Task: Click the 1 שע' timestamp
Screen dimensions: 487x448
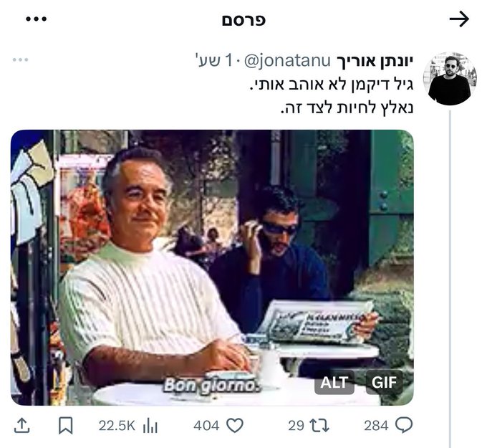Action: tap(214, 60)
